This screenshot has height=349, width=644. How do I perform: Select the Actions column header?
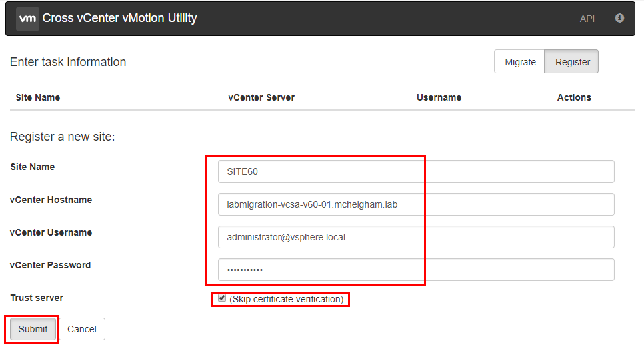tap(574, 97)
